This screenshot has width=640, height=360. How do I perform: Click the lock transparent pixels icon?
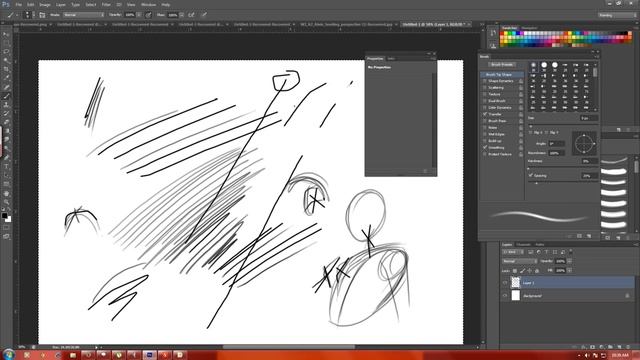(515, 271)
